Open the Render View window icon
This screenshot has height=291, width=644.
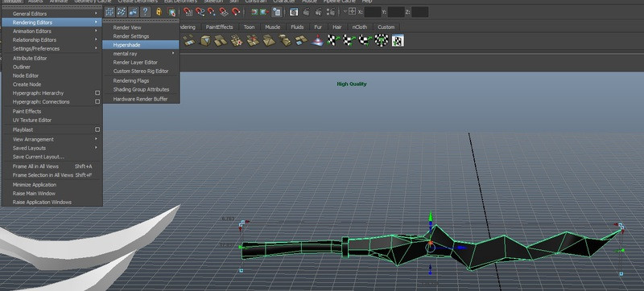tap(294, 12)
